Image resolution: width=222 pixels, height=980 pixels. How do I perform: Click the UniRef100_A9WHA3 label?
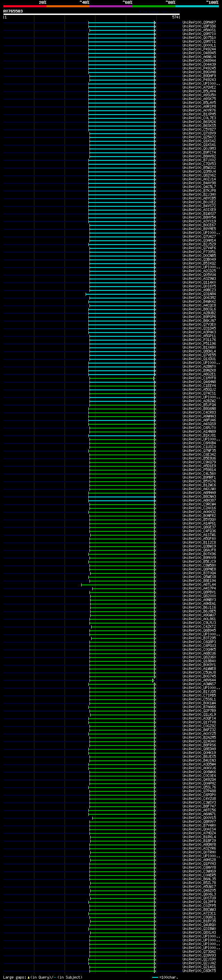point(199,416)
